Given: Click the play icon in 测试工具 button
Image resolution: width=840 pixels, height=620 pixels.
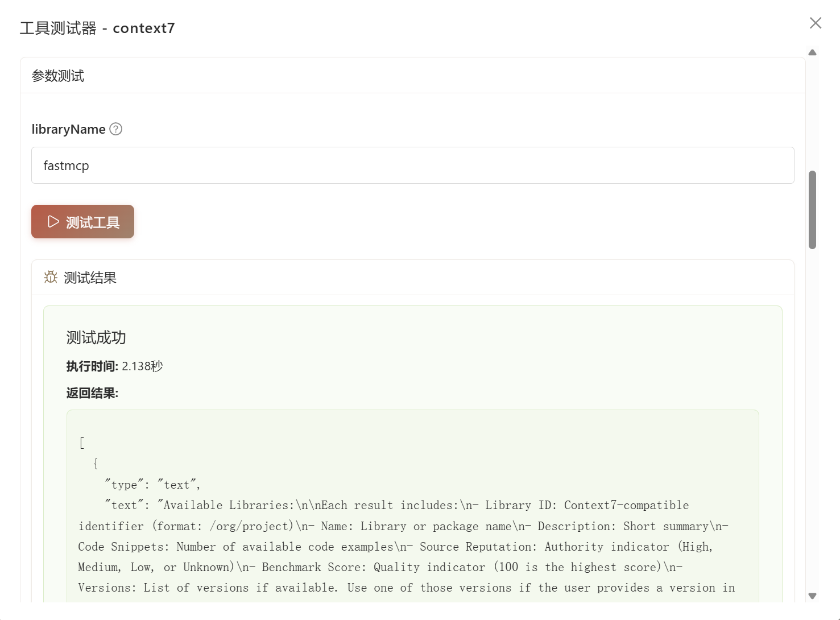Looking at the screenshot, I should tap(53, 222).
